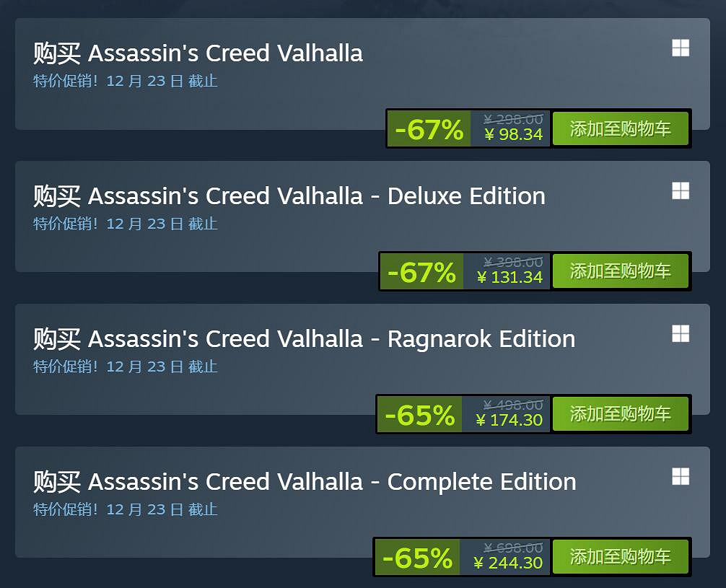Open the Ragnarok Edition title heading
The width and height of the screenshot is (726, 588).
coord(304,339)
